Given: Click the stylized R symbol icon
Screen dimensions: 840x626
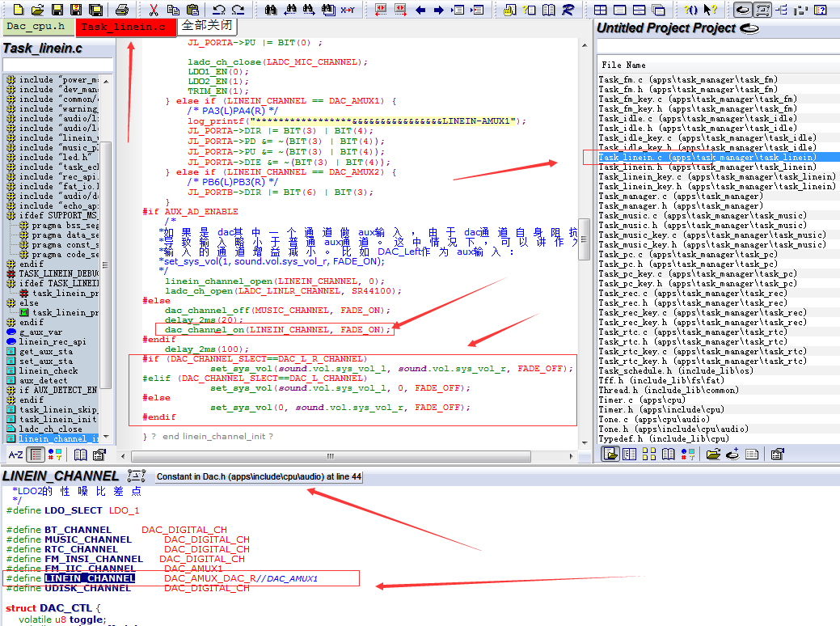Looking at the screenshot, I should [568, 10].
